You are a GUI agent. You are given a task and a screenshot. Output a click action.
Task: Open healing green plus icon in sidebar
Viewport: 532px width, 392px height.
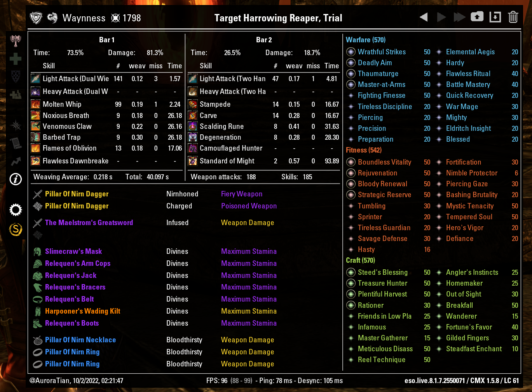(x=16, y=59)
